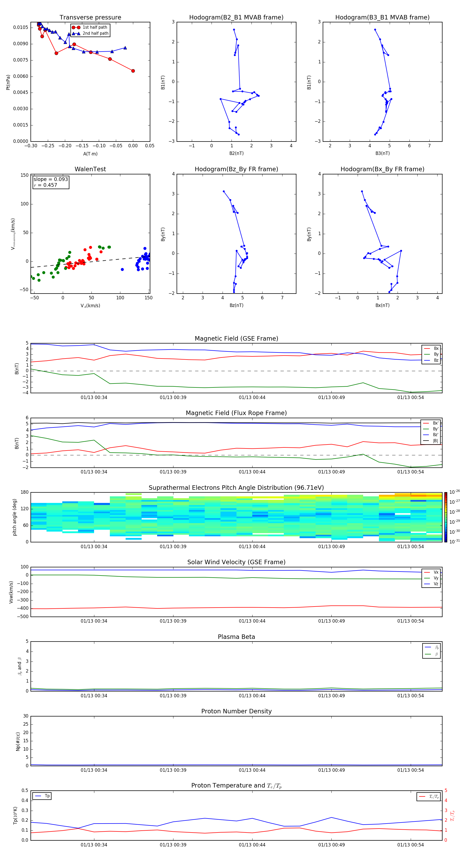Image resolution: width=473 pixels, height=868 pixels.
Task: Click the 'Plasma Beta' title
Action: (236, 637)
